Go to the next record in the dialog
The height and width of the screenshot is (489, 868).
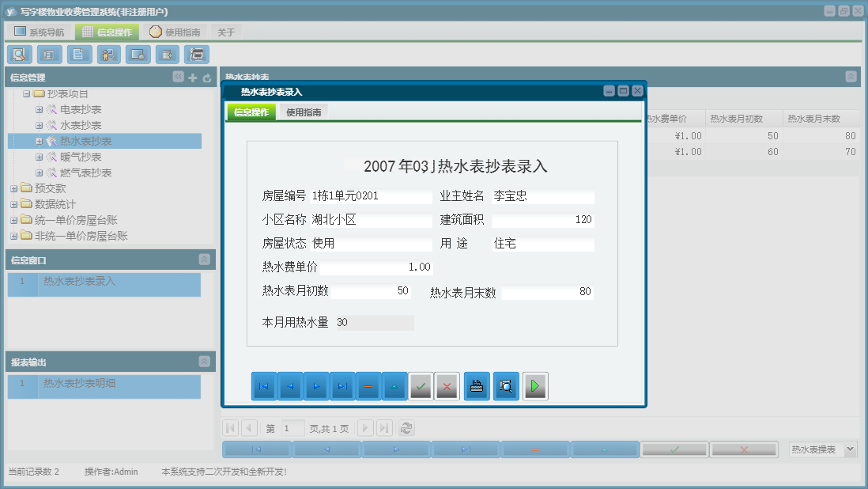(x=317, y=386)
